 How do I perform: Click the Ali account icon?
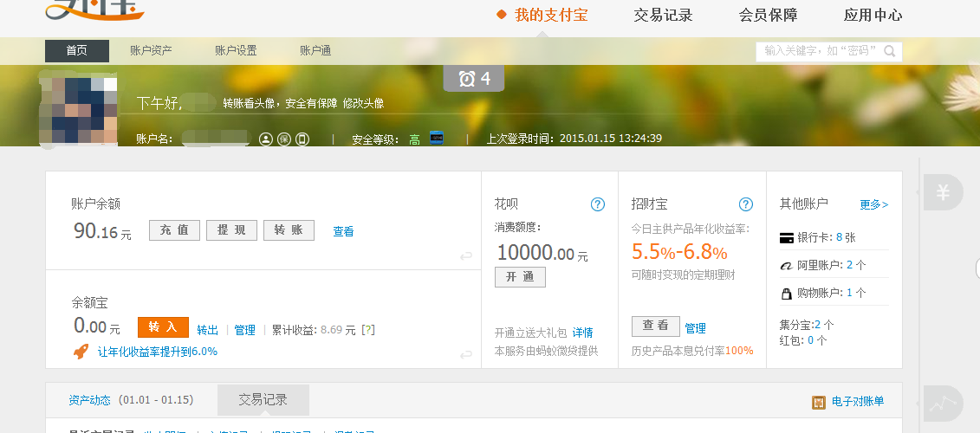pos(786,266)
